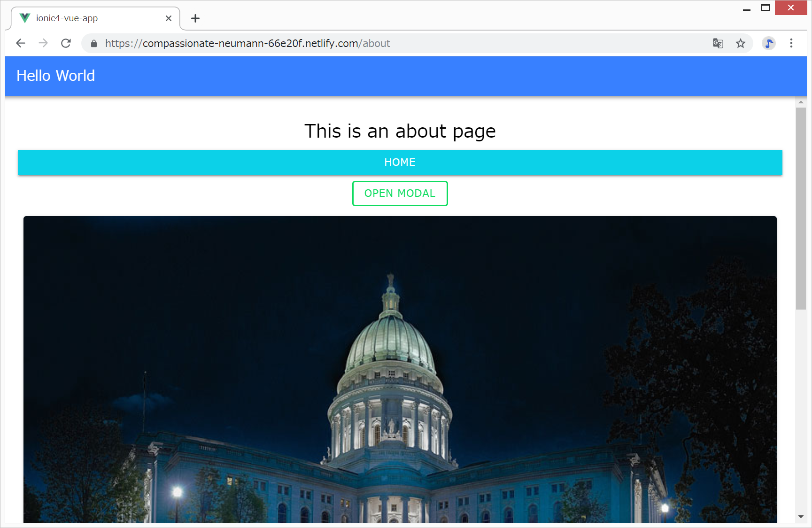This screenshot has height=528, width=812.
Task: Reload the current page
Action: (66, 43)
